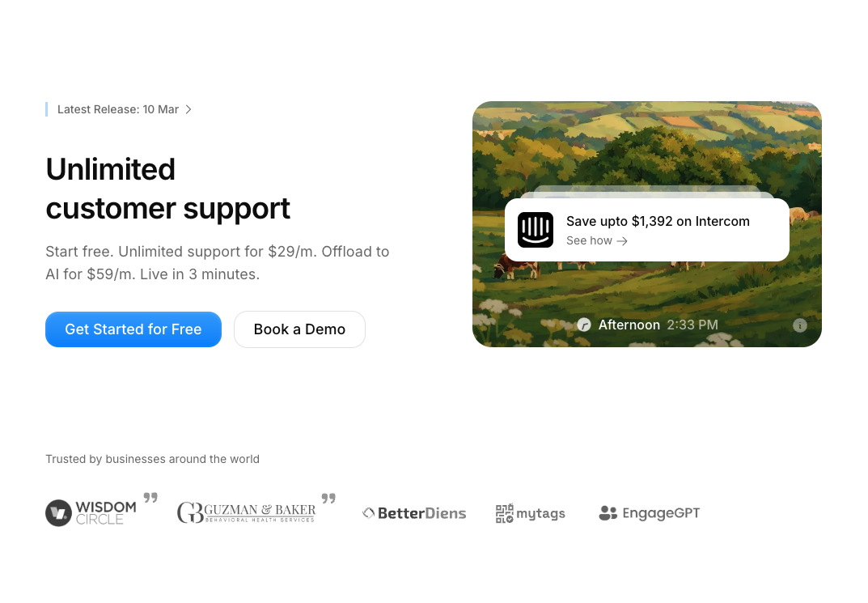
Task: Open the Save upto $1,392 on Intercom card title
Action: 658,222
